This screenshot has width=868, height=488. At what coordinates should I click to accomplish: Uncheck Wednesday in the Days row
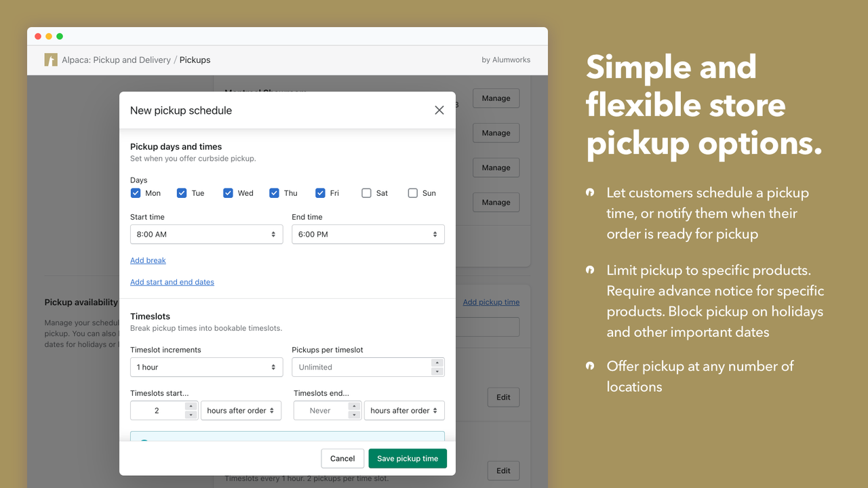pos(228,192)
